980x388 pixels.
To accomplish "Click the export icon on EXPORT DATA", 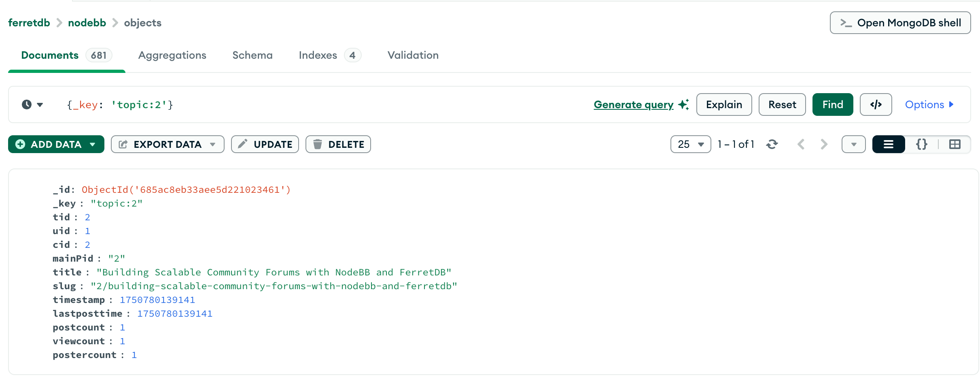I will pos(123,144).
